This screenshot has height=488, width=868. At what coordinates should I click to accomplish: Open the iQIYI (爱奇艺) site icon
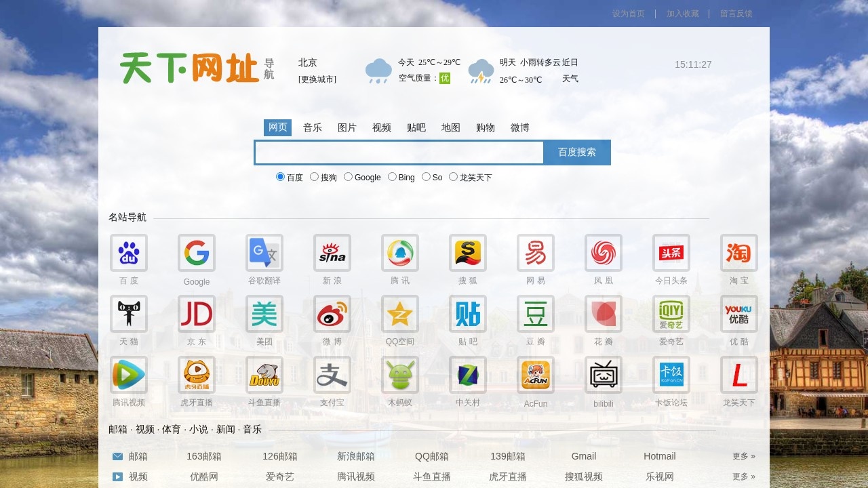[671, 314]
